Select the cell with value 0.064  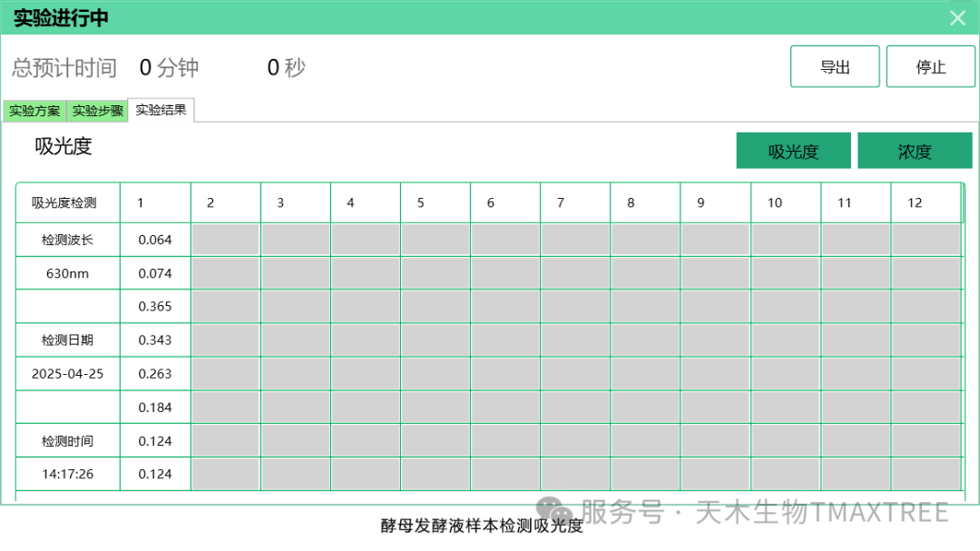[155, 240]
